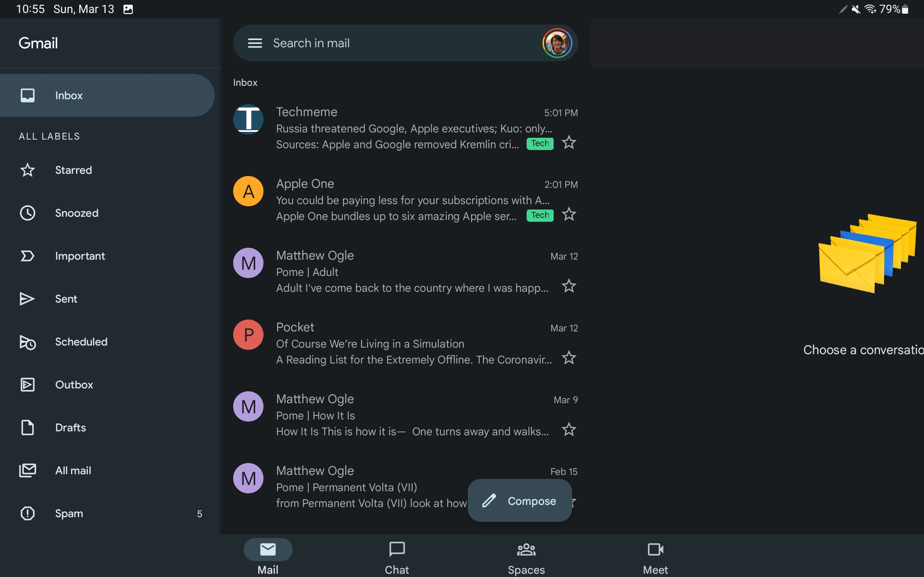The width and height of the screenshot is (924, 577).
Task: Switch to the Spaces tab
Action: [526, 558]
